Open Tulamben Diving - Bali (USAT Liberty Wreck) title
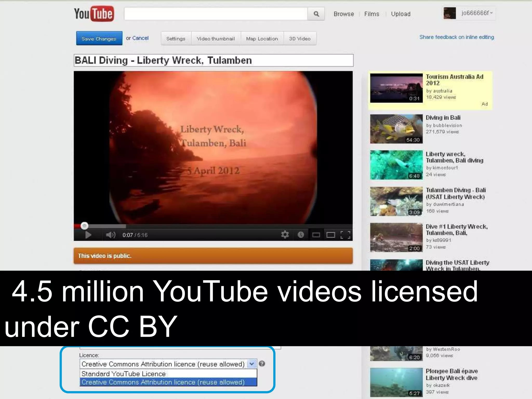 coord(456,194)
